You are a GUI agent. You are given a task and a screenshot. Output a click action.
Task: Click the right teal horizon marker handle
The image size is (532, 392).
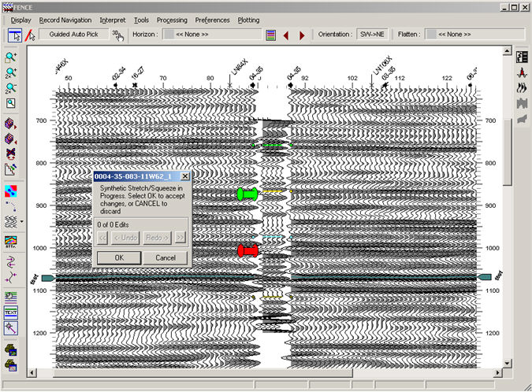485,277
